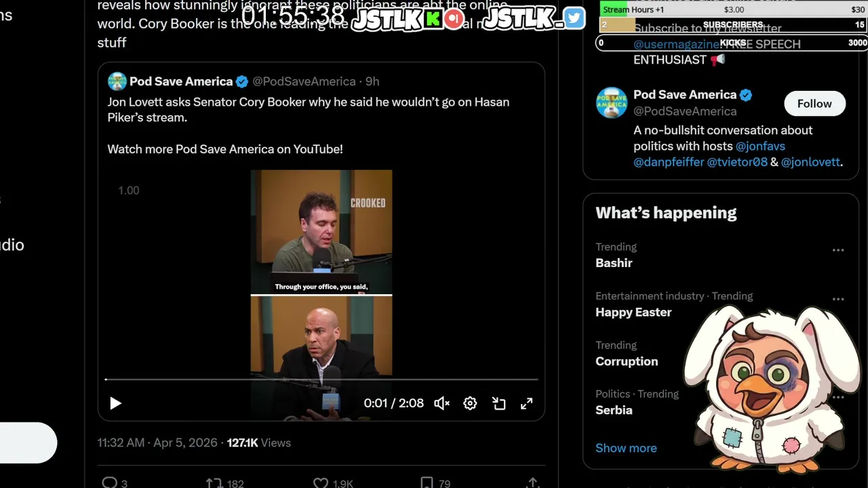Screen dimensions: 868x488
Task: Open @PodSaveAmerica handle in quoted tweet
Action: [x=304, y=81]
